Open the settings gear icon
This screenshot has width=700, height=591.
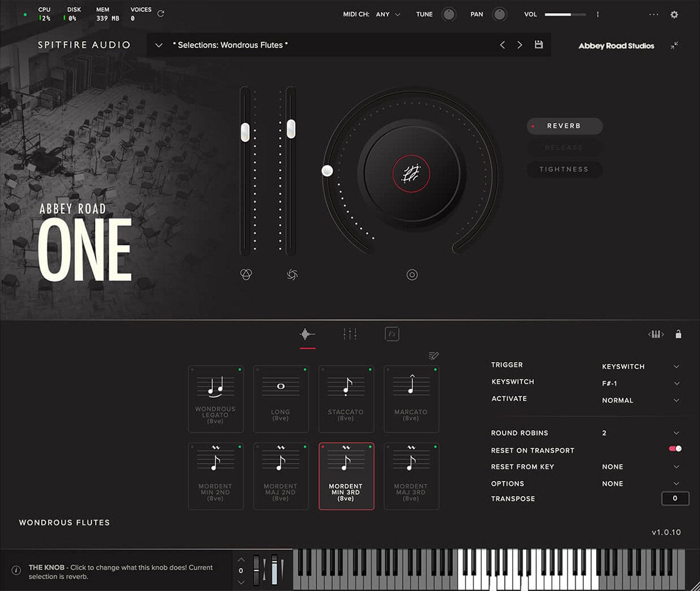[674, 15]
